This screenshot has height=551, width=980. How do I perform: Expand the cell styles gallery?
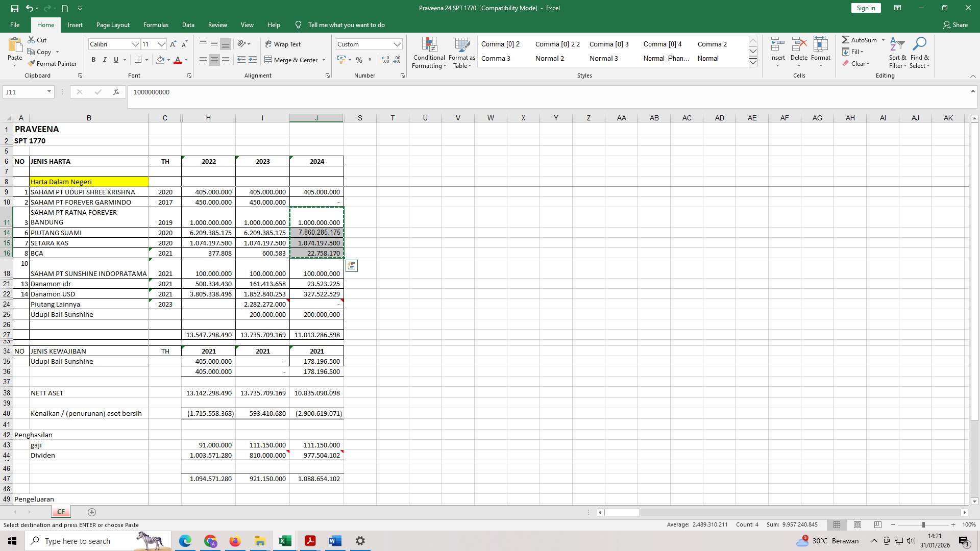coord(753,62)
